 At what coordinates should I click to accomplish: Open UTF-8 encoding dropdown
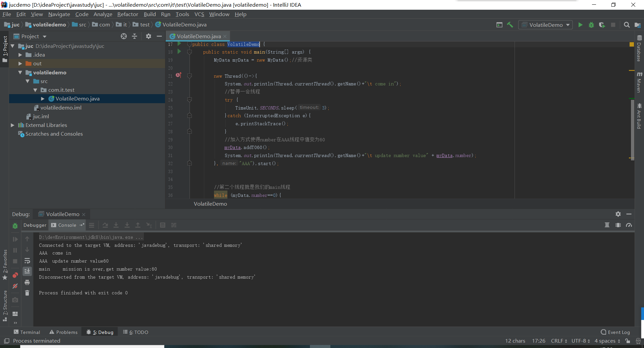pos(581,341)
